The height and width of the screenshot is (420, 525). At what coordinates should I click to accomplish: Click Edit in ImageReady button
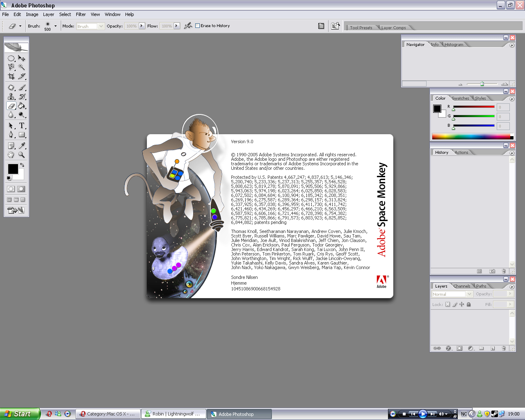16,210
